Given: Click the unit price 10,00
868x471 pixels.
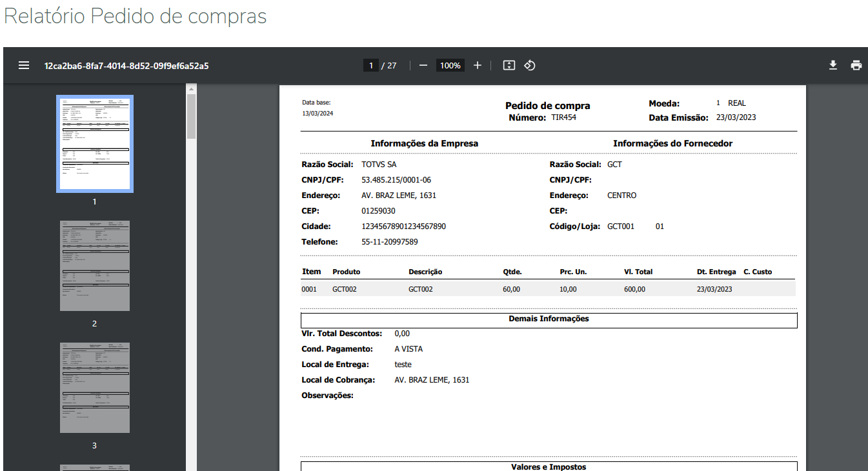Looking at the screenshot, I should point(568,289).
